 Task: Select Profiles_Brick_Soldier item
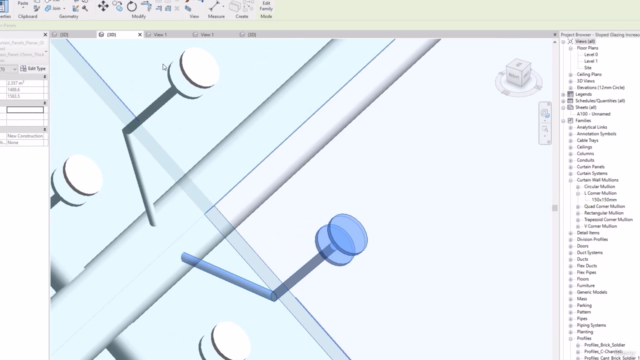click(x=604, y=345)
